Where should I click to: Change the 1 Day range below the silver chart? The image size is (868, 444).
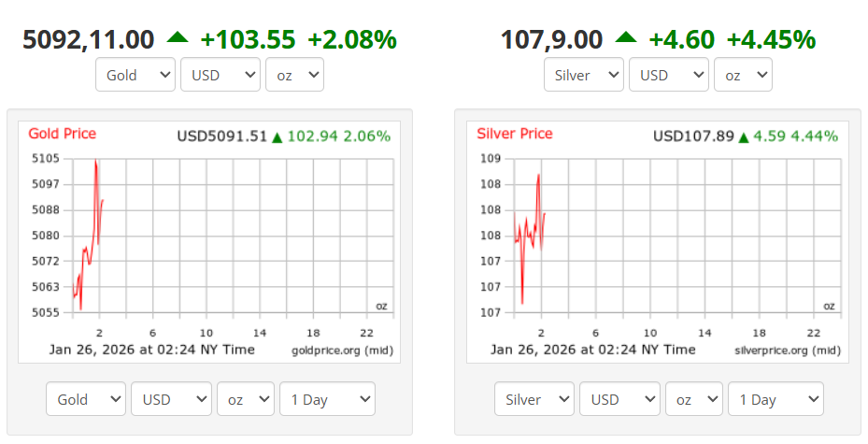pyautogui.click(x=776, y=399)
